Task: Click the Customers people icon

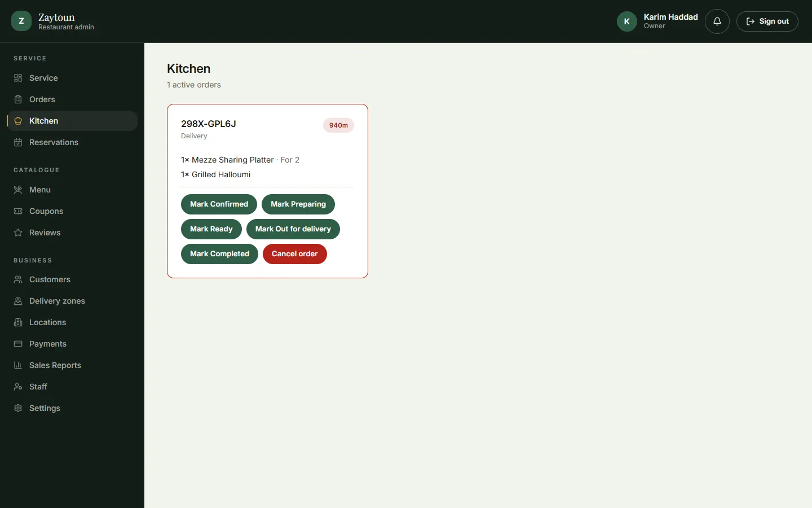Action: (18, 279)
